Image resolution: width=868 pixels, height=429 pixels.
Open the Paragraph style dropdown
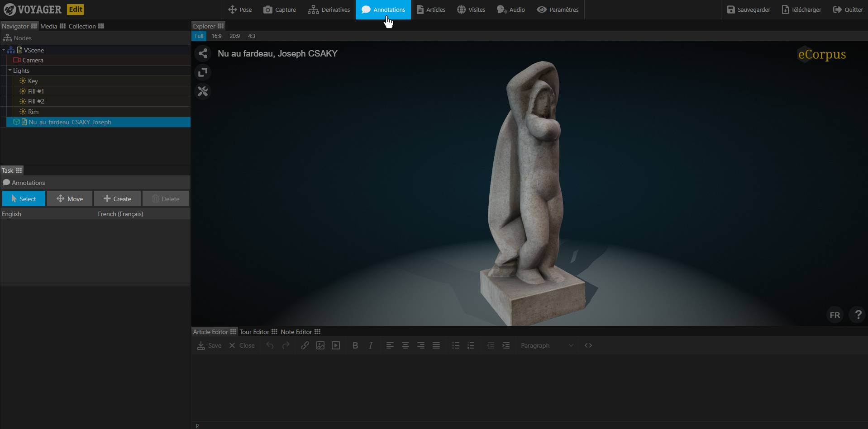tap(547, 345)
